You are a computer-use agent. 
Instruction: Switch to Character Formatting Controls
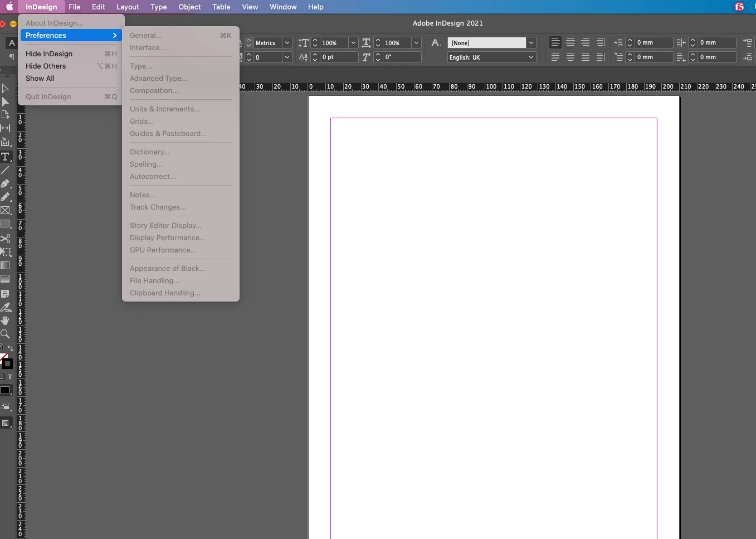point(11,43)
